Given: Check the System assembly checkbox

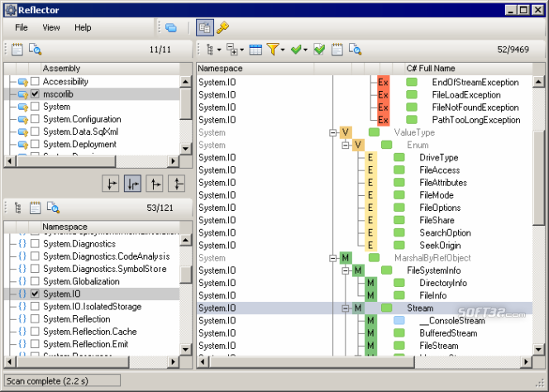Looking at the screenshot, I should (x=35, y=107).
